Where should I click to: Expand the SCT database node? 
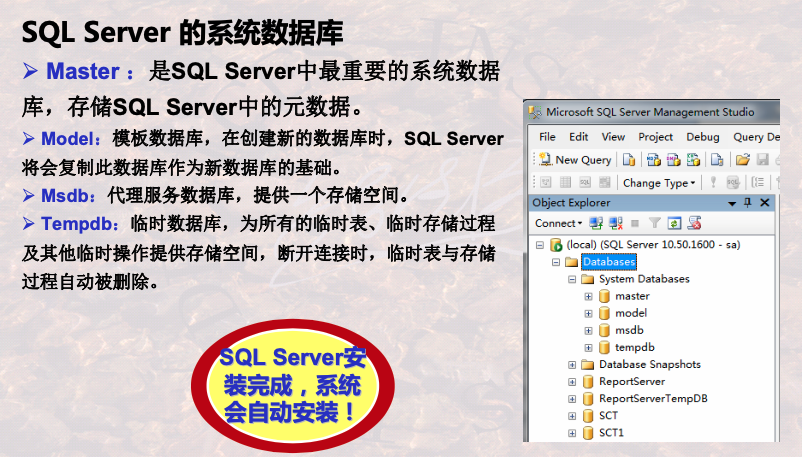point(572,416)
